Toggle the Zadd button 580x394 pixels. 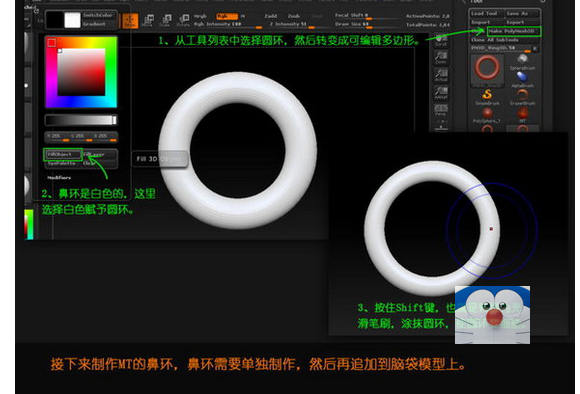271,16
